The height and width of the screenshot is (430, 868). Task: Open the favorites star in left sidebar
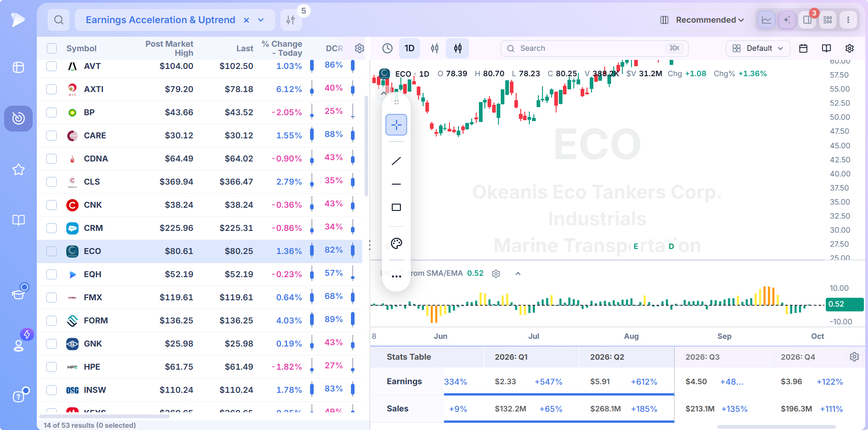click(19, 170)
